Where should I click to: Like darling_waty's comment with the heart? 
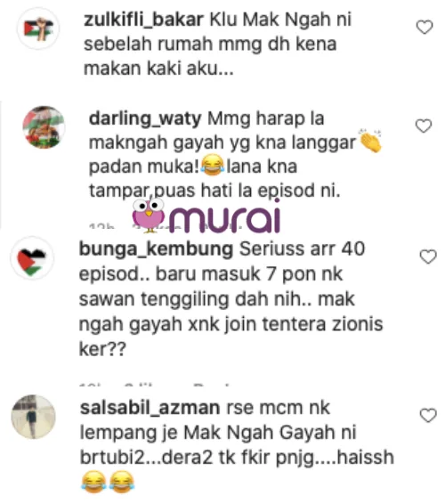point(424,126)
